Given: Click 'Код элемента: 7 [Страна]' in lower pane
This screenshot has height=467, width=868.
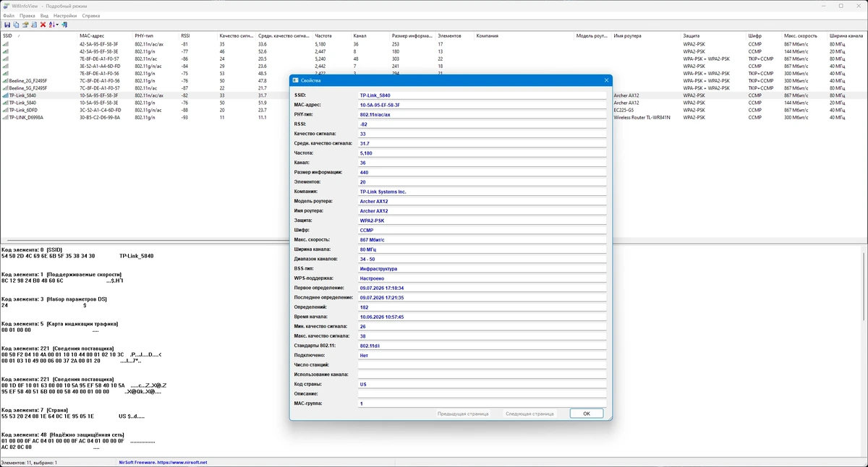Looking at the screenshot, I should (35, 410).
